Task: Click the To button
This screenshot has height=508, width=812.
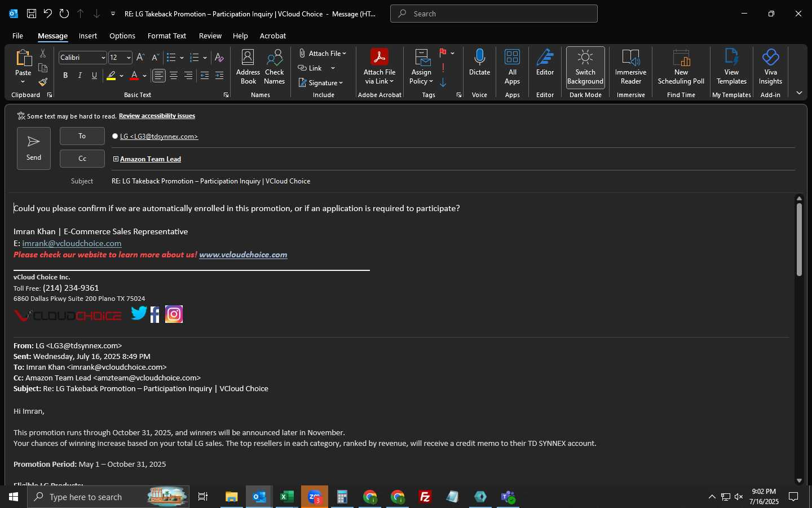Action: point(82,136)
